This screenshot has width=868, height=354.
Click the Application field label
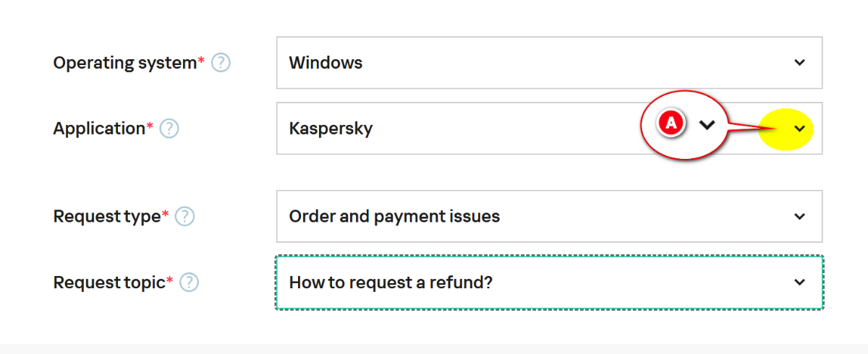pos(99,129)
